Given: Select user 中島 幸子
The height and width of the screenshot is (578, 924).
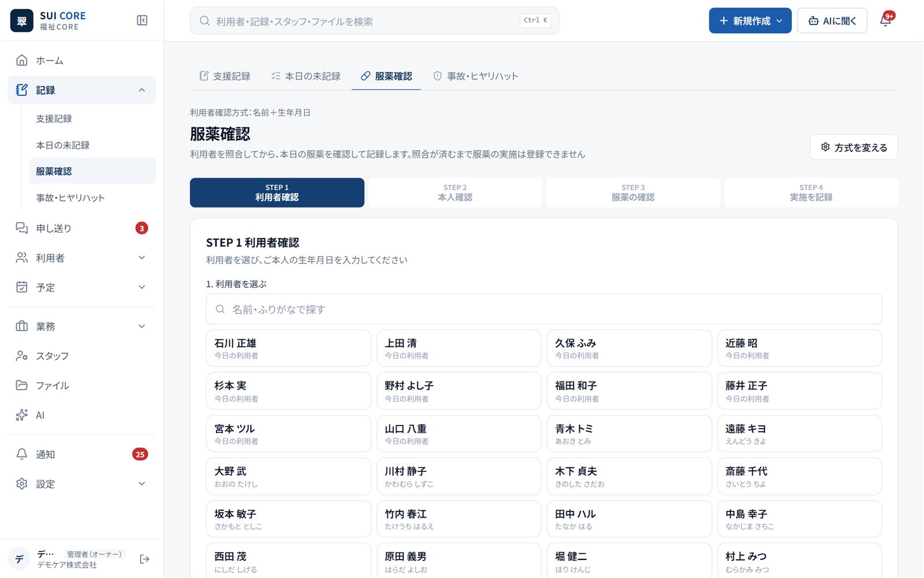Looking at the screenshot, I should coord(800,519).
